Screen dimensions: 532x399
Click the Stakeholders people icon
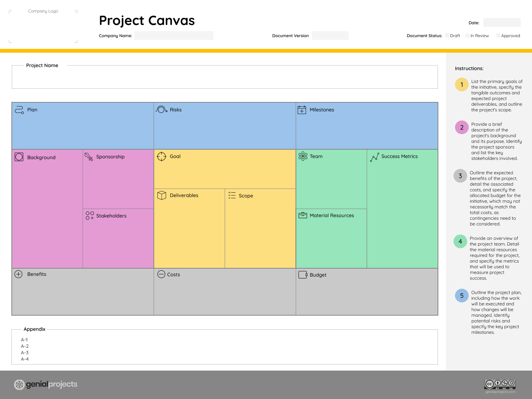point(89,216)
